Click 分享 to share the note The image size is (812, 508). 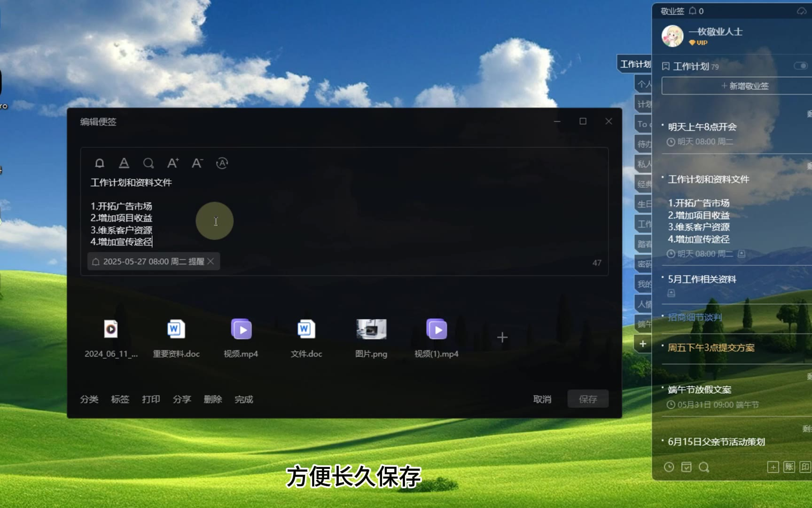coord(182,399)
